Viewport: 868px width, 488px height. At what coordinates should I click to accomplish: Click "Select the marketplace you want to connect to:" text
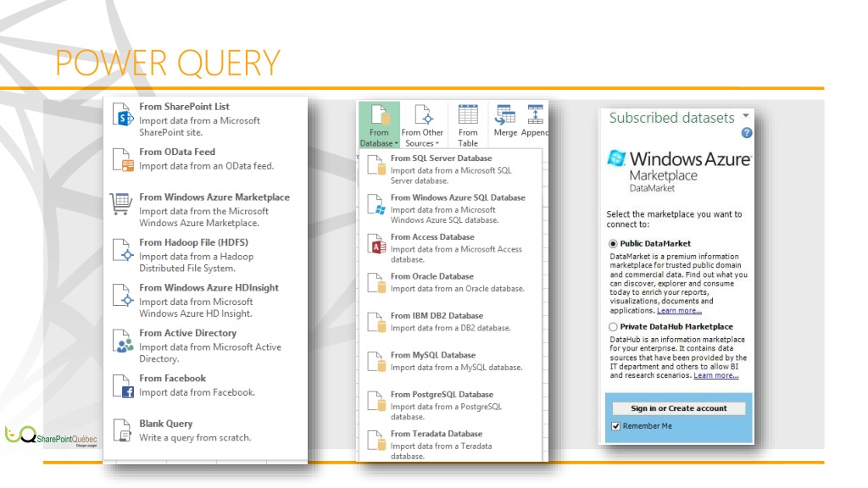point(674,219)
